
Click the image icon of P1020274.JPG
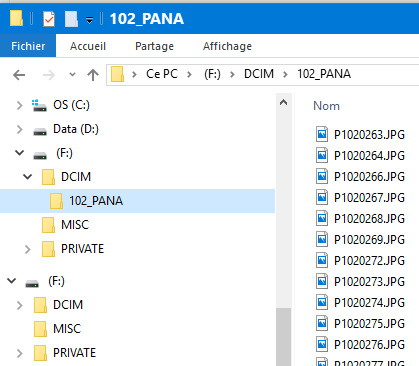(322, 302)
